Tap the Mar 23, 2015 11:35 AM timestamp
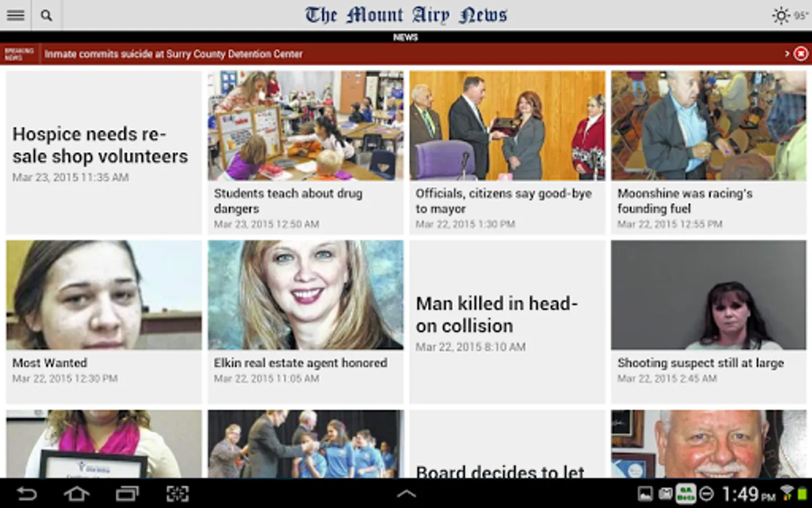The width and height of the screenshot is (812, 508). pyautogui.click(x=70, y=177)
